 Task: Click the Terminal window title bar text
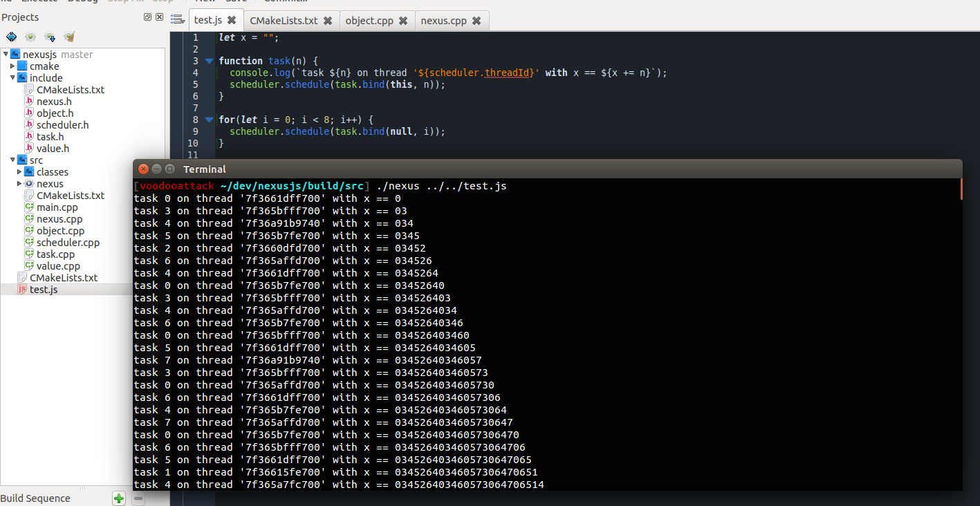[x=205, y=169]
